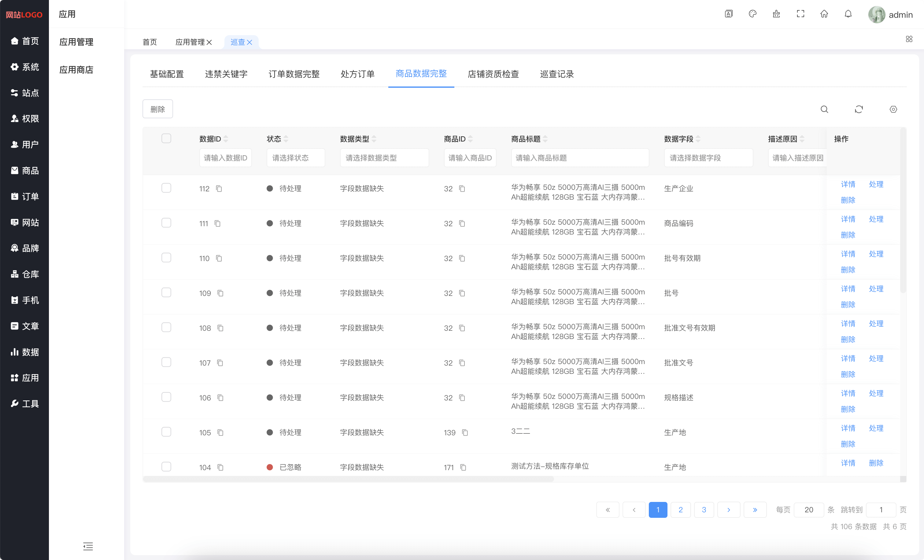Select the checkbox for row 105

(166, 432)
